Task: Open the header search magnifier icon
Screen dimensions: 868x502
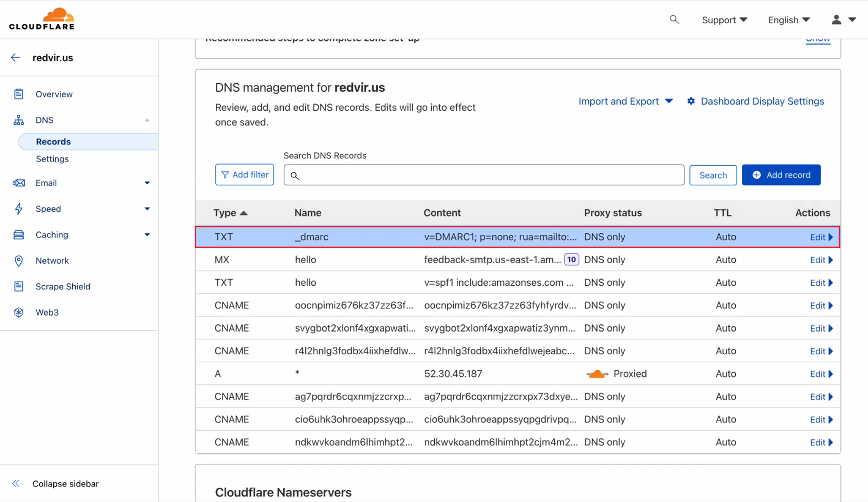Action: point(674,19)
